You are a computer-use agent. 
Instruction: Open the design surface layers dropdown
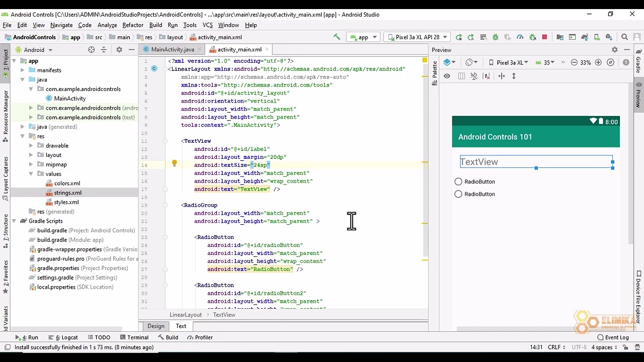(x=449, y=62)
